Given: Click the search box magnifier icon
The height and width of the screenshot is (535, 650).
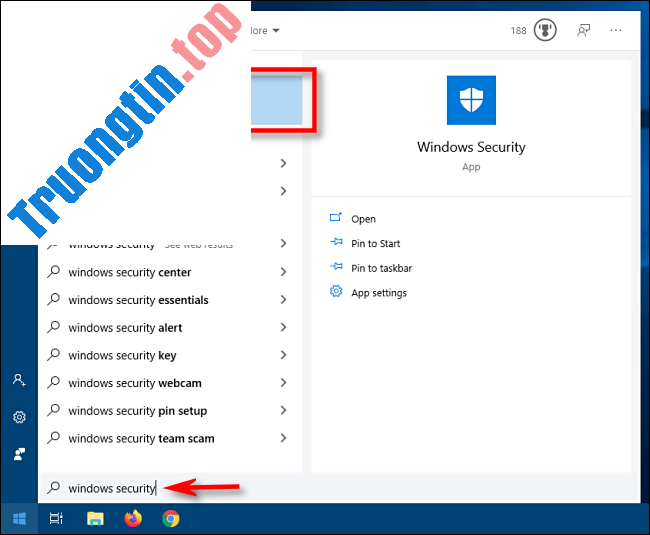Looking at the screenshot, I should coord(53,487).
